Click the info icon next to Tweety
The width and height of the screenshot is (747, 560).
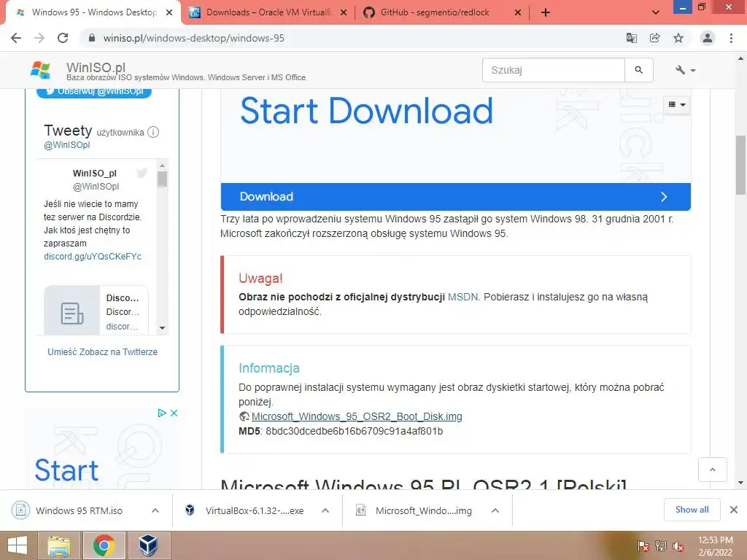coord(153,132)
